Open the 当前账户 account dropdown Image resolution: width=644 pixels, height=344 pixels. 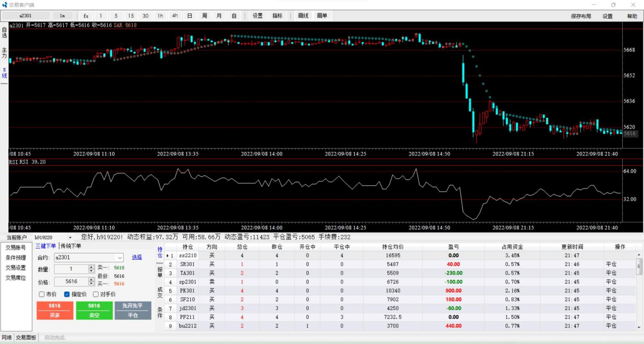pyautogui.click(x=70, y=238)
